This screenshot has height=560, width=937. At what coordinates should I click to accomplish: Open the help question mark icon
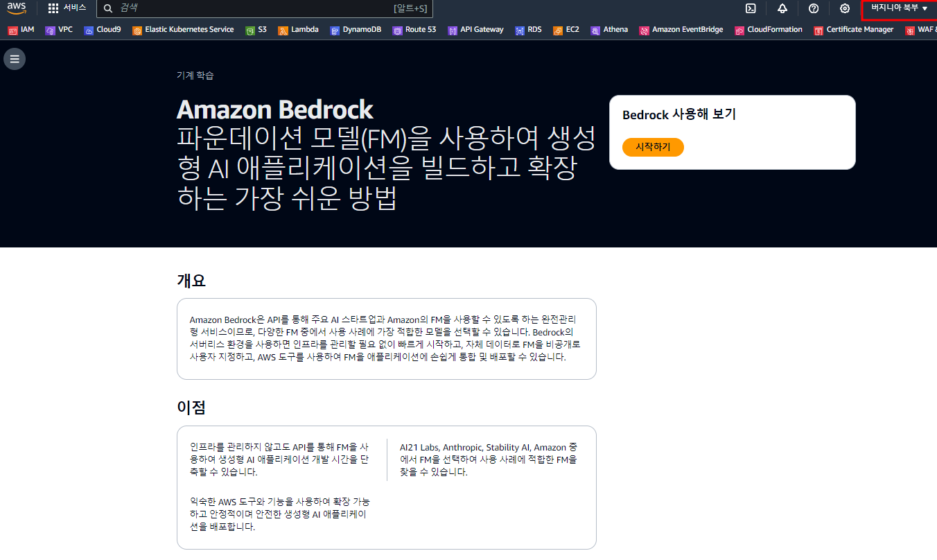point(814,8)
